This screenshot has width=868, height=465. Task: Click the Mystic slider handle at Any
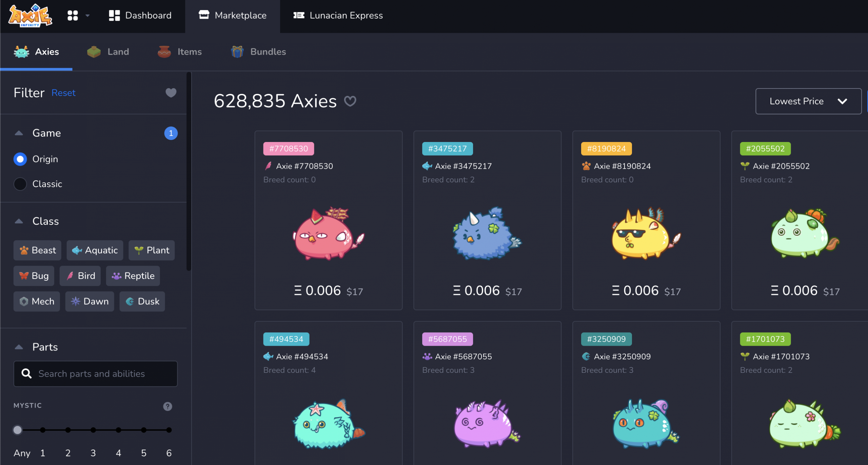(x=18, y=430)
